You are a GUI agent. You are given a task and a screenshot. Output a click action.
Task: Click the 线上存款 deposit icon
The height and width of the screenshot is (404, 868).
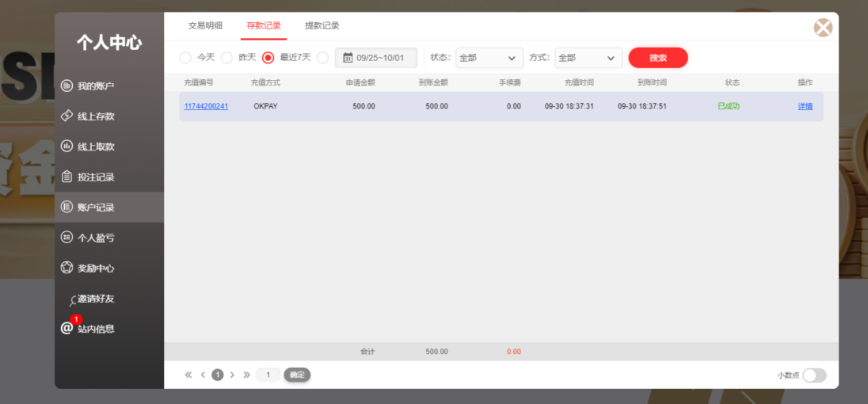click(x=67, y=116)
